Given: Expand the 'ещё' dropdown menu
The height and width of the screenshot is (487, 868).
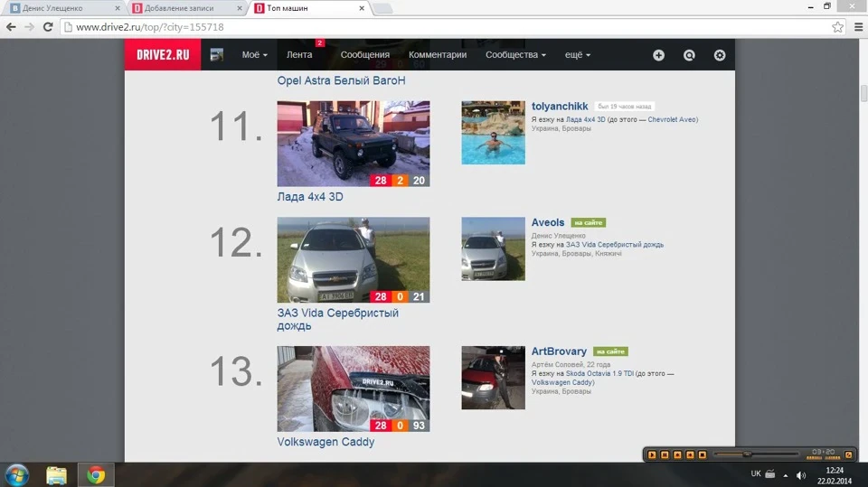Looking at the screenshot, I should click(578, 55).
